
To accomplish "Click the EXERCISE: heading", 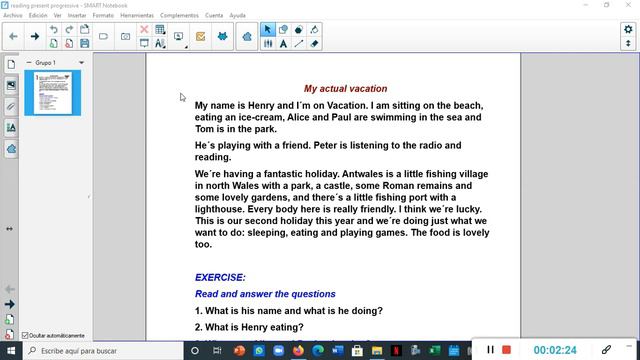I will 220,278.
